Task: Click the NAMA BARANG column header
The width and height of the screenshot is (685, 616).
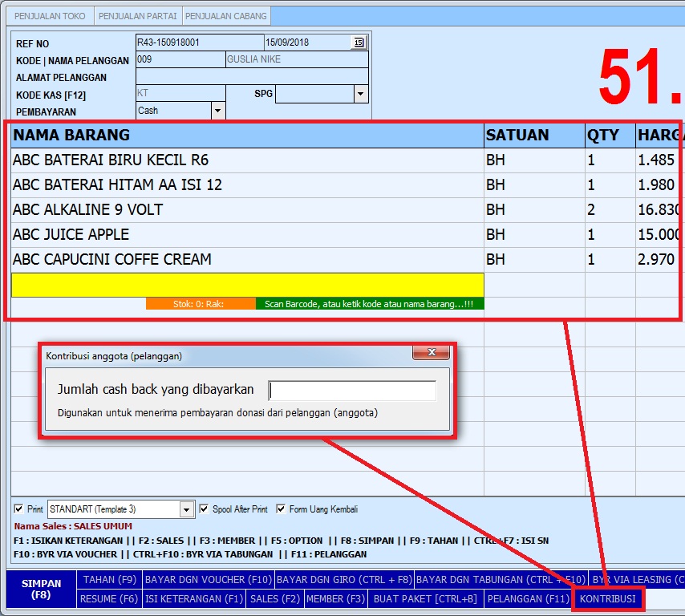Action: [x=247, y=136]
